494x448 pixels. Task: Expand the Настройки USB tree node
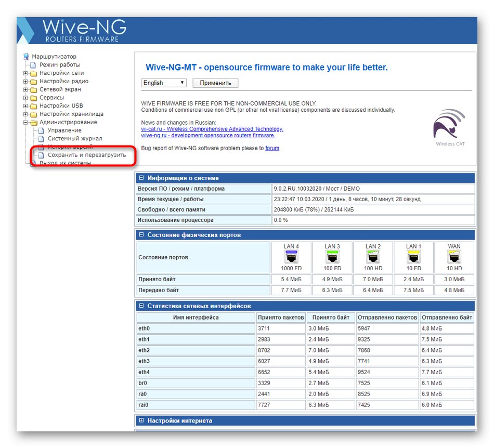(25, 106)
